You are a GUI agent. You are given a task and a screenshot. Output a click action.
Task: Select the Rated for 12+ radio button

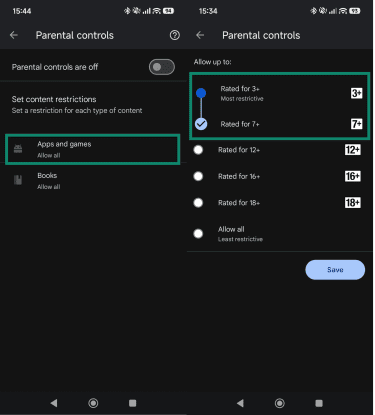(198, 150)
